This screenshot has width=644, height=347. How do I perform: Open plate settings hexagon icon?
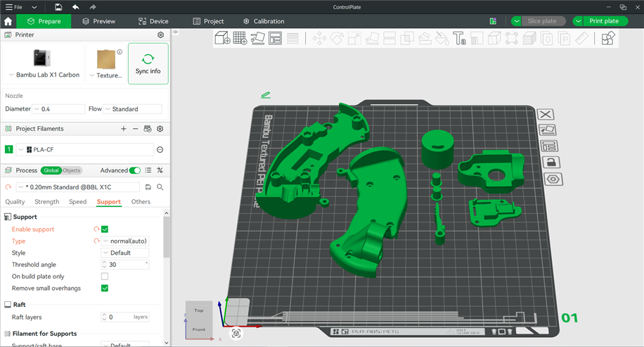(553, 179)
